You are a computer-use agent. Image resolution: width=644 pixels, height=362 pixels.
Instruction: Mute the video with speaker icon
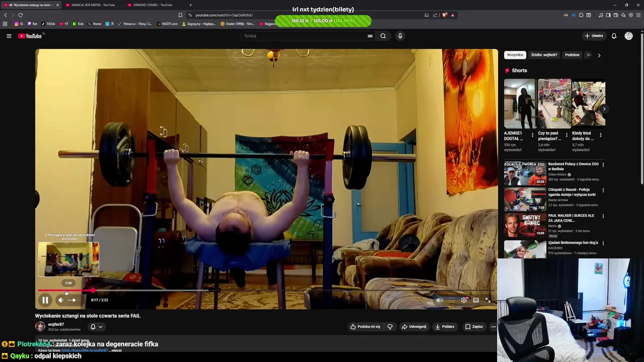pyautogui.click(x=60, y=300)
